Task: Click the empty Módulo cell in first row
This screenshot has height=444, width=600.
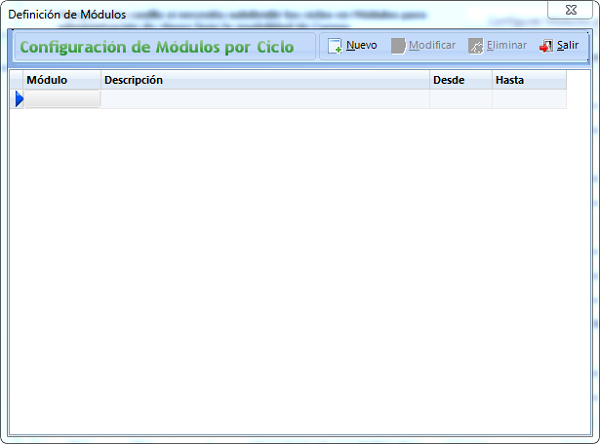Action: point(62,99)
